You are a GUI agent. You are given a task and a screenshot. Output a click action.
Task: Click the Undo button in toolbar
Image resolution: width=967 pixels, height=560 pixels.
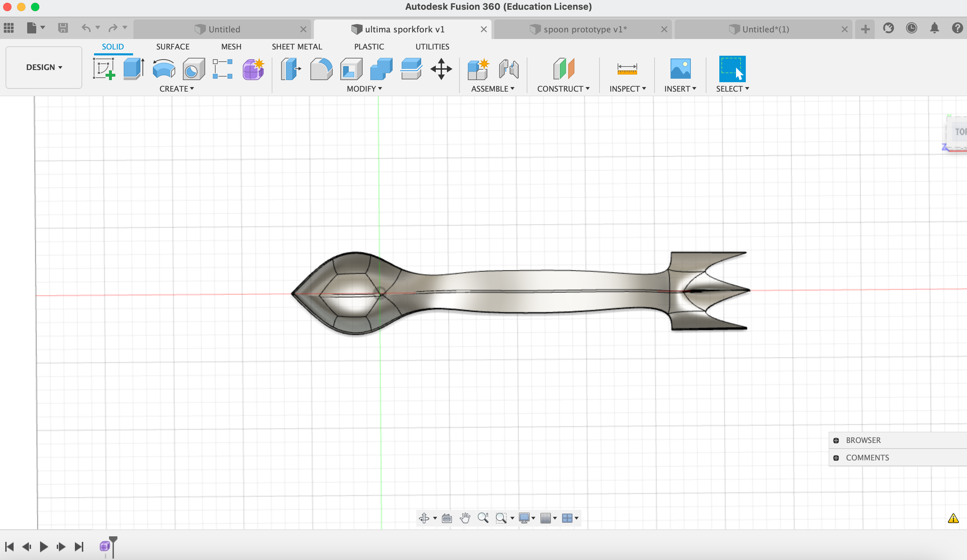click(85, 28)
